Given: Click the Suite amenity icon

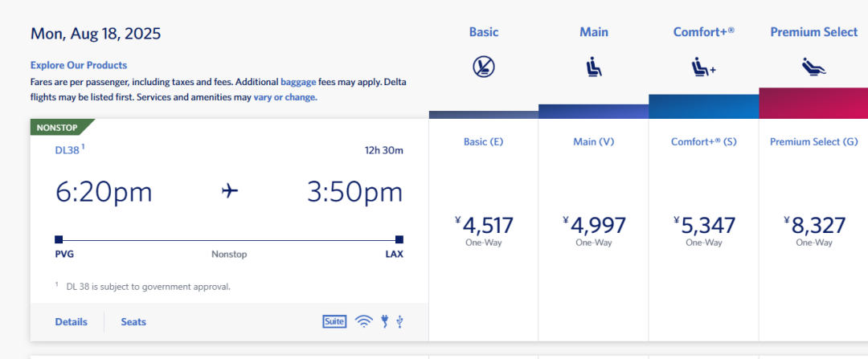Looking at the screenshot, I should (x=334, y=321).
